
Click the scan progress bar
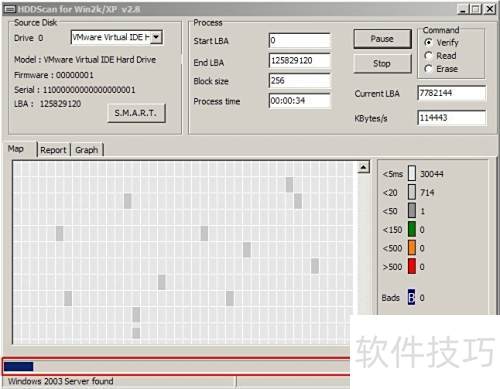[x=177, y=366]
